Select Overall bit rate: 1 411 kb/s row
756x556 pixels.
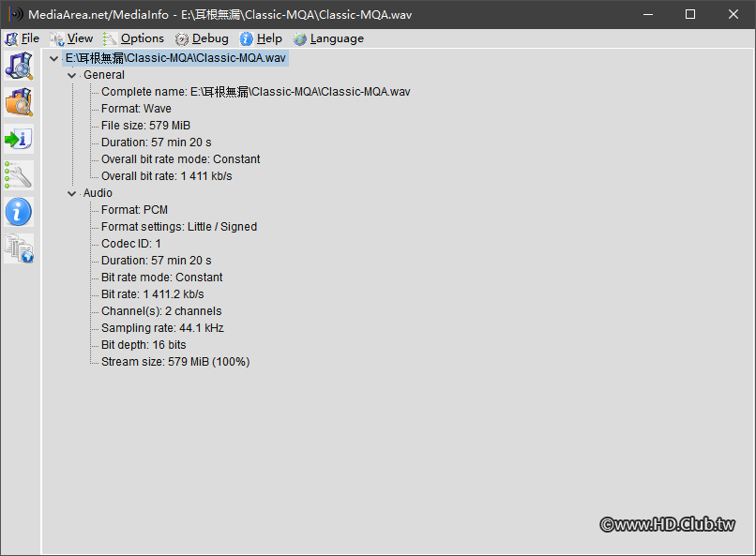pos(166,176)
